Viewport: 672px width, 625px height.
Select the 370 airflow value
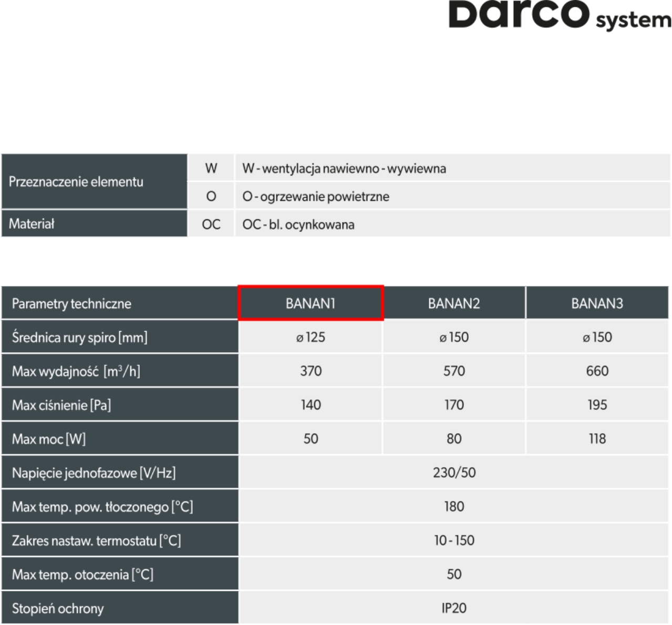click(311, 371)
